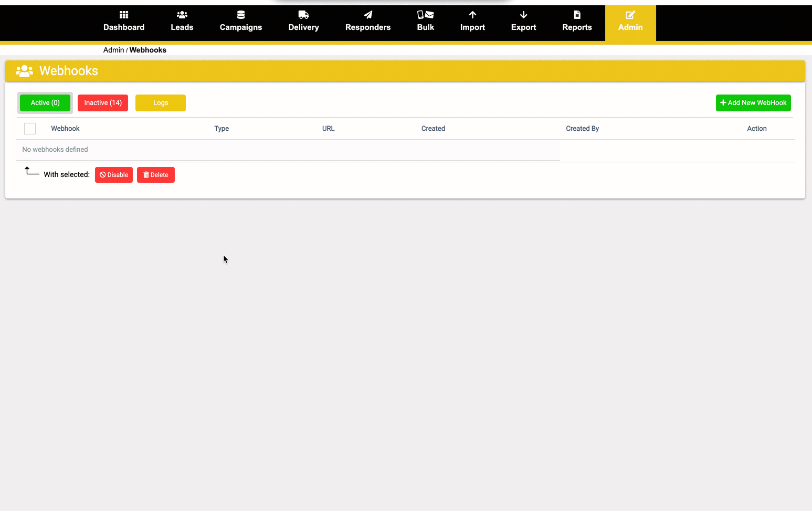
Task: Click the Webhook column header
Action: click(x=65, y=129)
